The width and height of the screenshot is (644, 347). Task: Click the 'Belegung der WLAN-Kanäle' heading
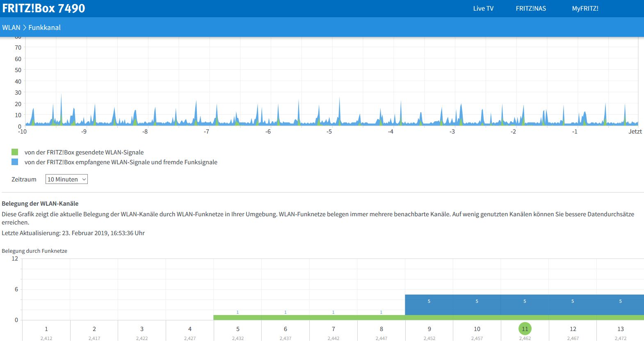(40, 204)
